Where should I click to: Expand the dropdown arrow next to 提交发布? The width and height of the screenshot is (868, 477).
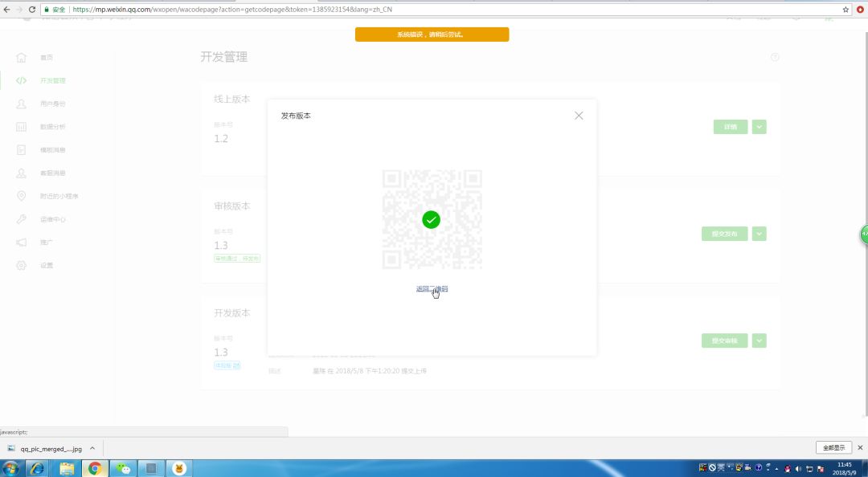pyautogui.click(x=759, y=234)
